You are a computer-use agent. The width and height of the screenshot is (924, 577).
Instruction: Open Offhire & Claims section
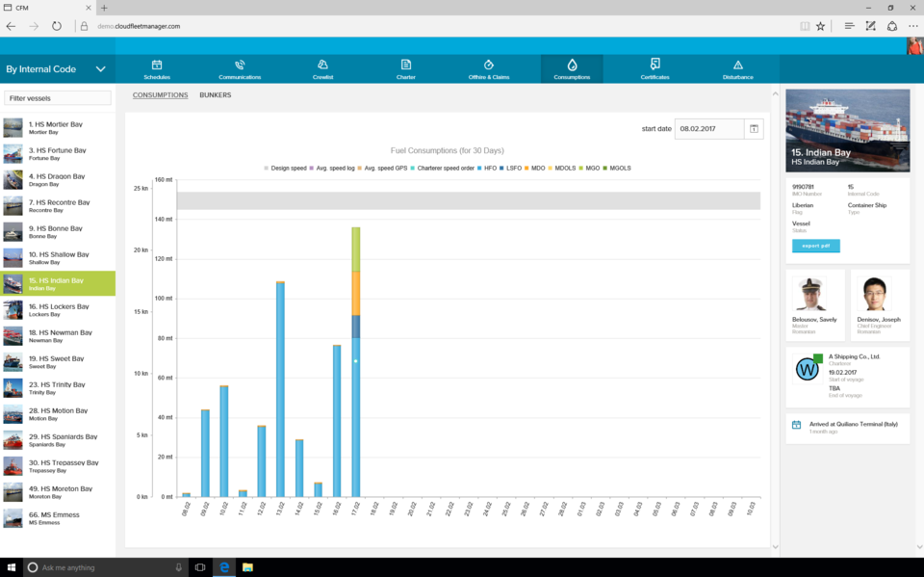coord(489,68)
